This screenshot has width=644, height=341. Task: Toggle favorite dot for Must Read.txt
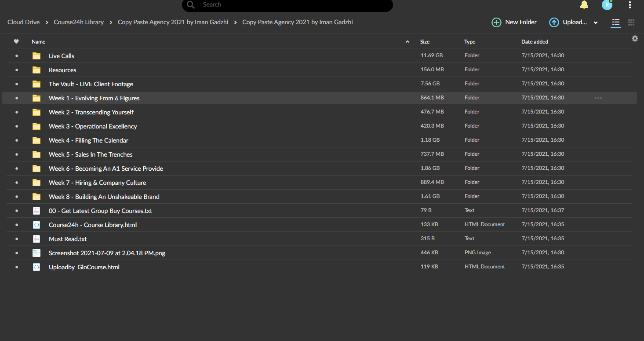tap(17, 239)
